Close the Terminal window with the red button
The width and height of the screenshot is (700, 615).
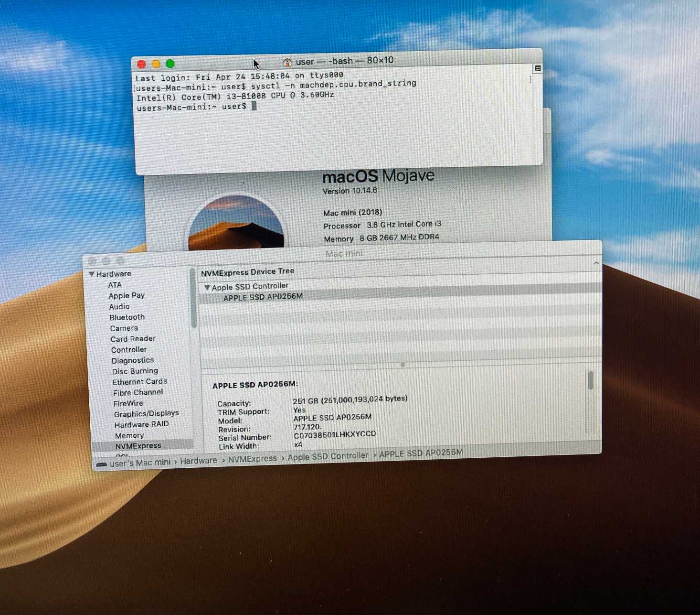pyautogui.click(x=141, y=64)
